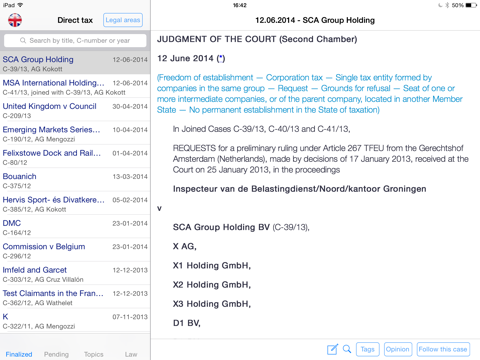
Task: Click the D1 BV line
Action: [187, 323]
